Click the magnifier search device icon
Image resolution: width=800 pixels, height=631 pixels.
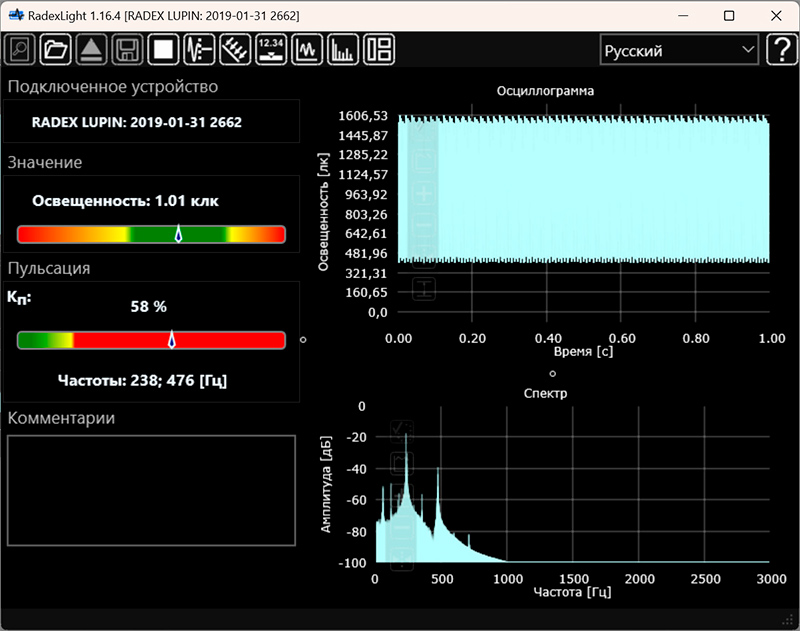tap(21, 49)
